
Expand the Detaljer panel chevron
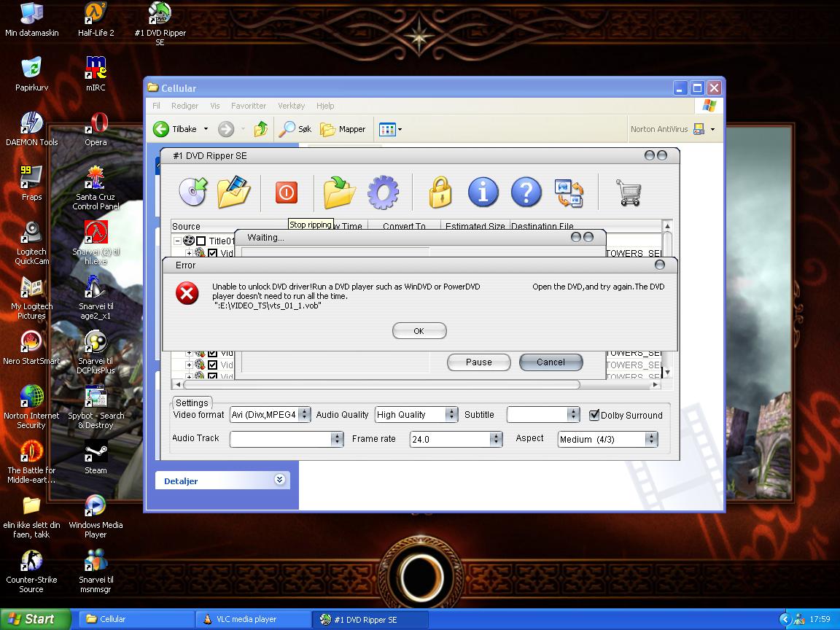279,480
